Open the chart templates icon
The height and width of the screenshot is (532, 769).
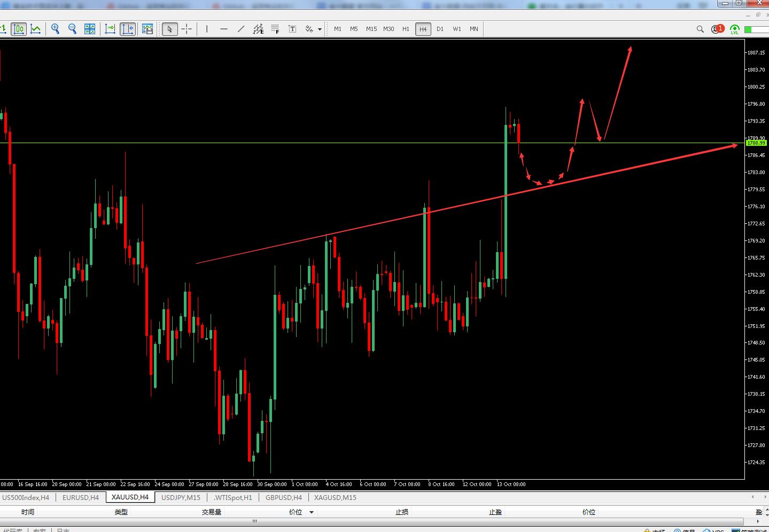coord(147,29)
